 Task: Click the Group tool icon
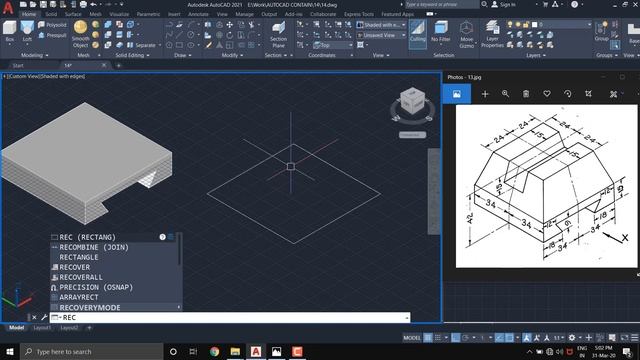[601, 32]
